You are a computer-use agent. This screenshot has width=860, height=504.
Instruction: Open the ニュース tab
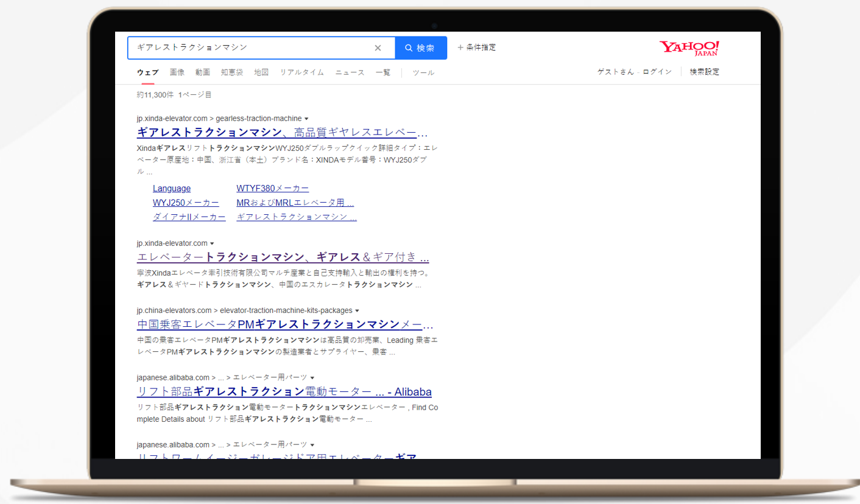350,72
